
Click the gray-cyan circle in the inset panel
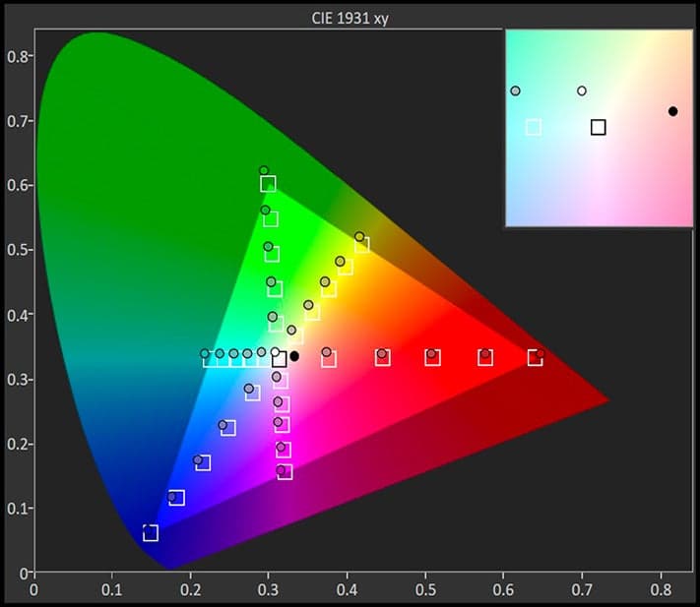click(515, 91)
